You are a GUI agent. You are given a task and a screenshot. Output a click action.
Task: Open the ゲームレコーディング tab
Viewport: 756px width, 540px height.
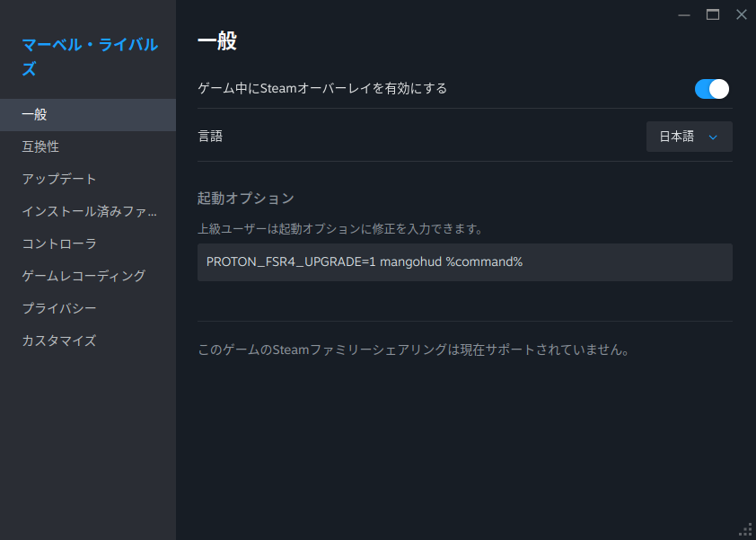pyautogui.click(x=83, y=276)
